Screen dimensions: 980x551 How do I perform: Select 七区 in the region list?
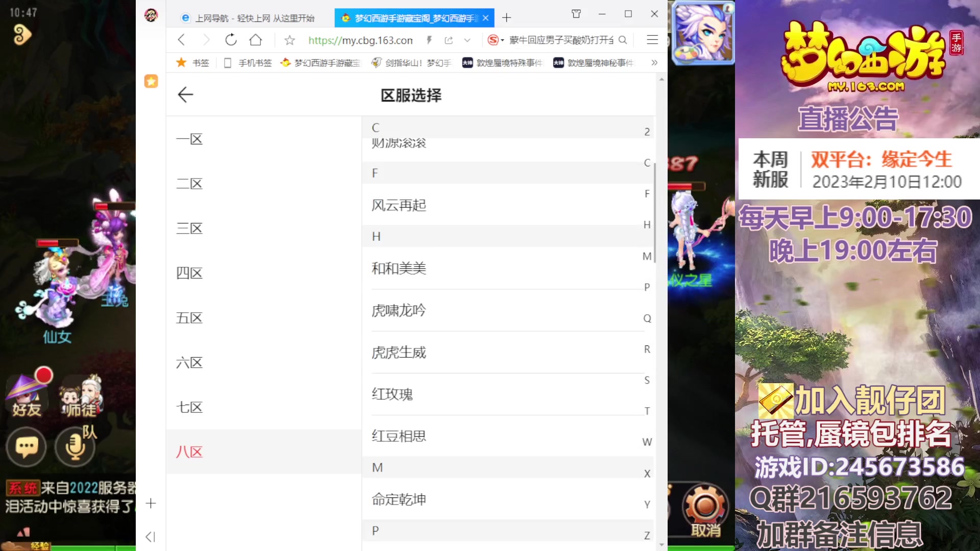point(264,407)
